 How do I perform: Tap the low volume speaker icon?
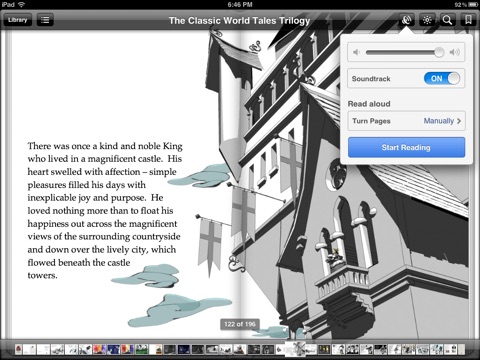(356, 52)
